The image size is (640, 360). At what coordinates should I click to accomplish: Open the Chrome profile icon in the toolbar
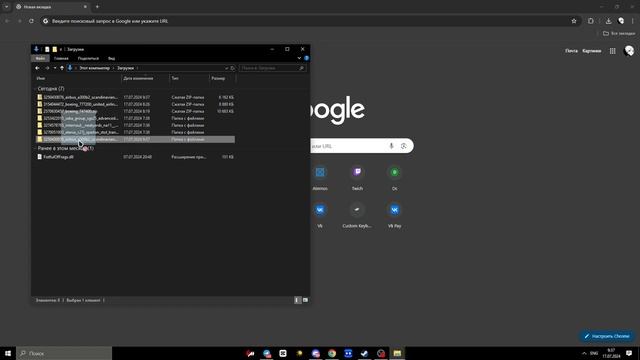tap(621, 21)
